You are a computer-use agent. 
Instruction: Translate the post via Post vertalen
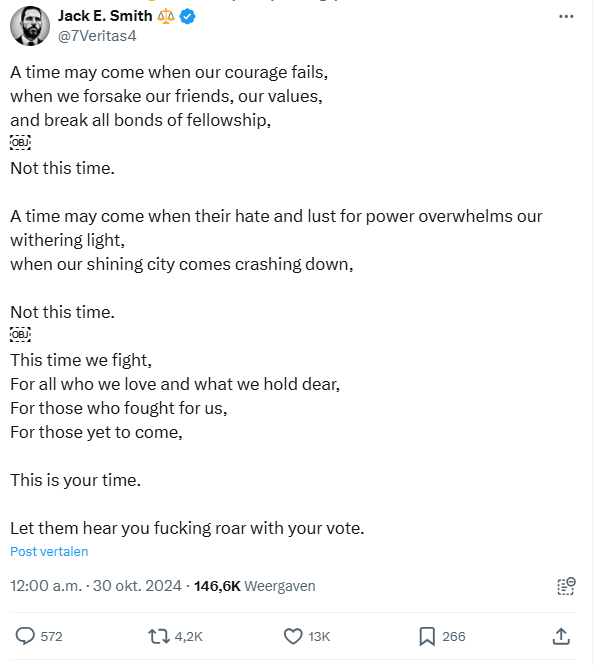coord(49,551)
